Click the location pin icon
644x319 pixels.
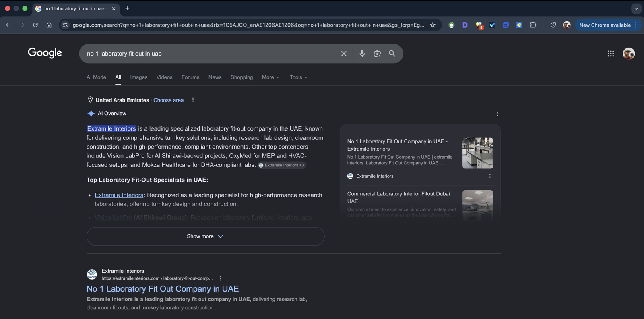tap(90, 100)
